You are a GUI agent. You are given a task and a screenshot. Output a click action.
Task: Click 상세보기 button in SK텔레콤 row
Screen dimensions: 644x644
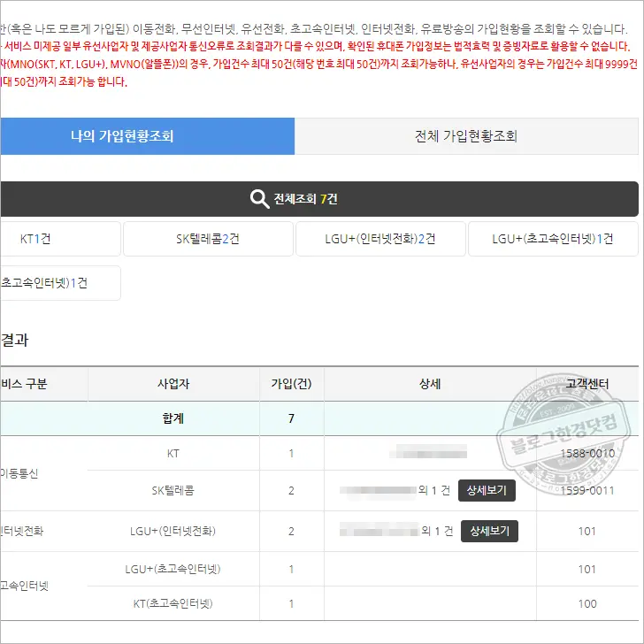(487, 490)
